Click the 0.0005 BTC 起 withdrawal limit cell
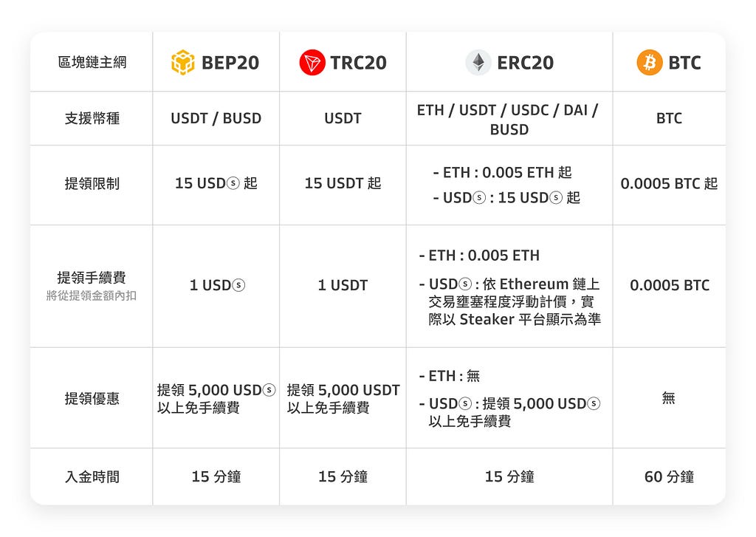 [669, 184]
